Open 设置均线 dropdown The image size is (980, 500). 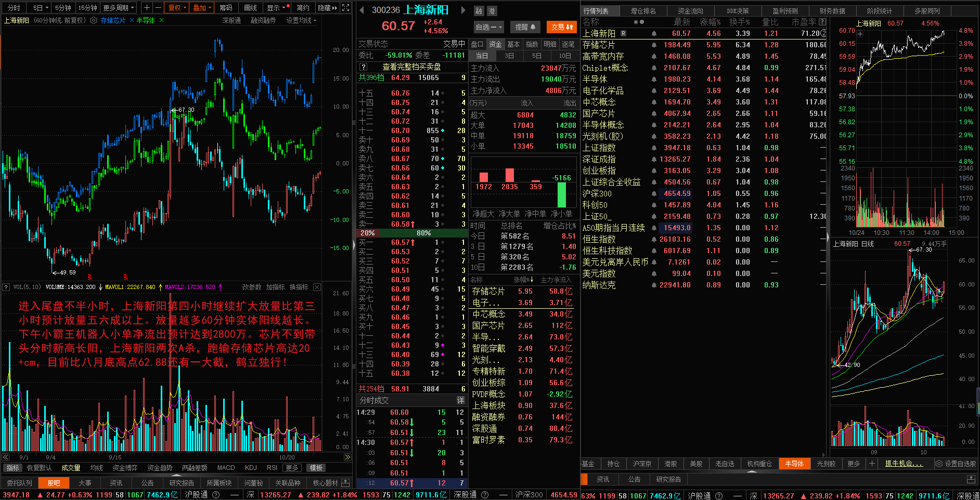[x=301, y=20]
